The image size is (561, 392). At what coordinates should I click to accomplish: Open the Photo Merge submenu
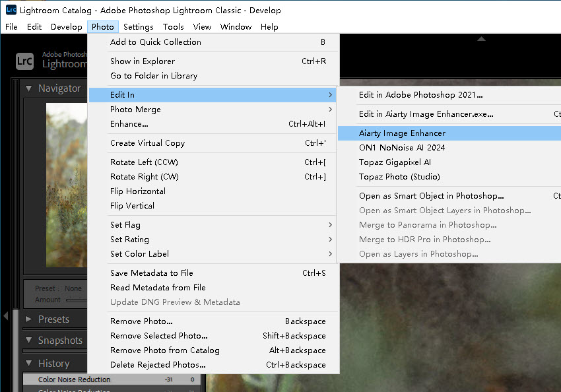(x=213, y=110)
